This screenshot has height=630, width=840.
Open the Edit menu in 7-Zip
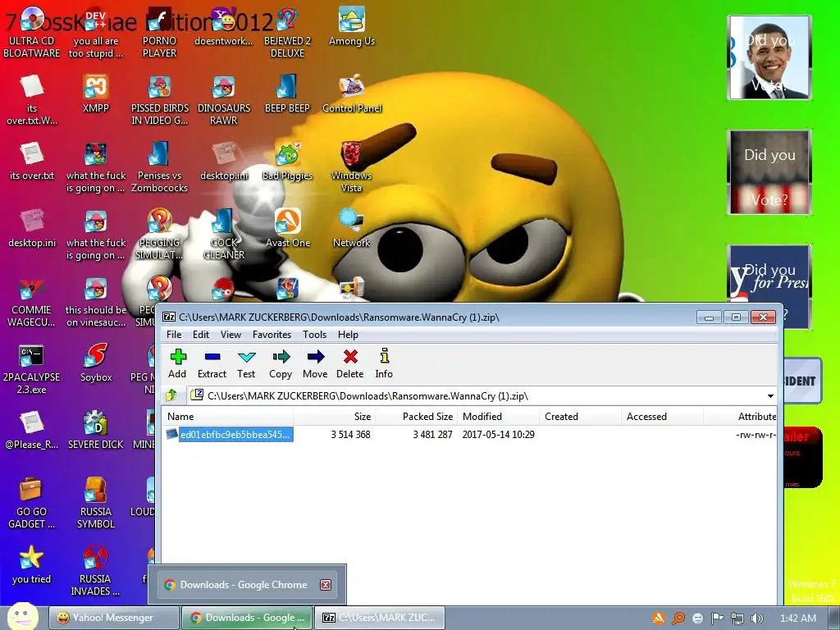tap(201, 335)
